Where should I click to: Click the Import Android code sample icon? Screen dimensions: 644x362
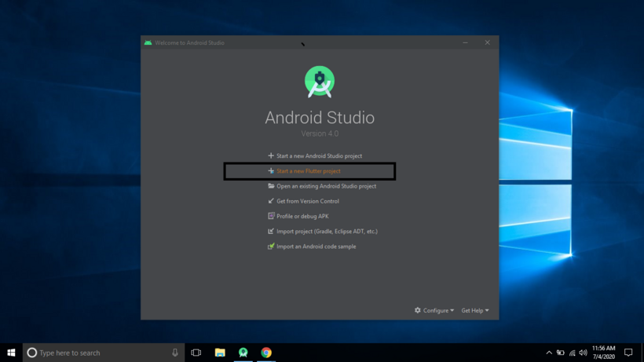[271, 247]
